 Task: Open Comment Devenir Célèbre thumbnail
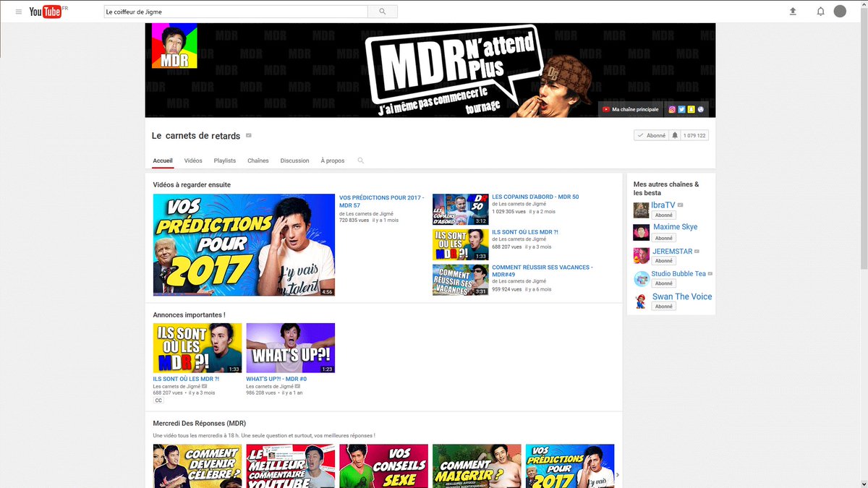coord(197,466)
